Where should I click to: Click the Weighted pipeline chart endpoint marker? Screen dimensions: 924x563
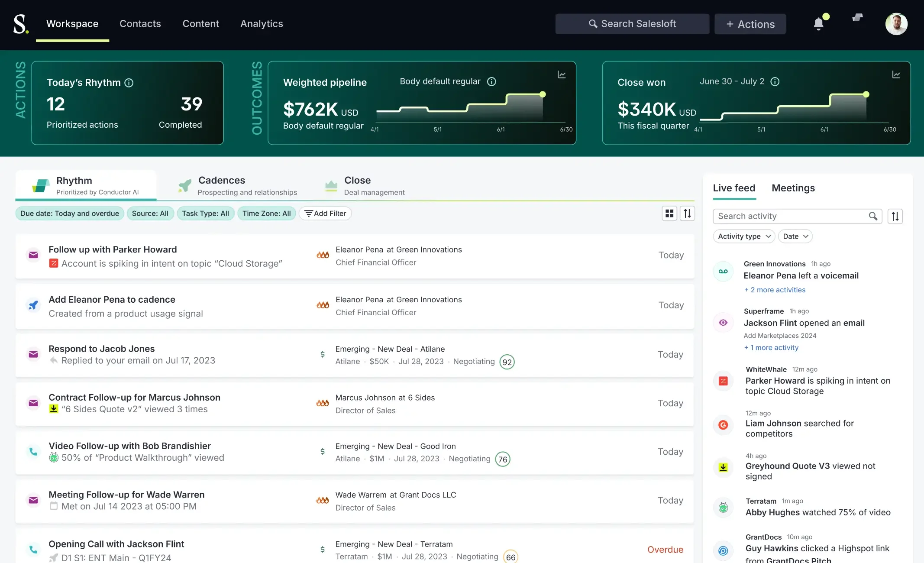point(543,94)
